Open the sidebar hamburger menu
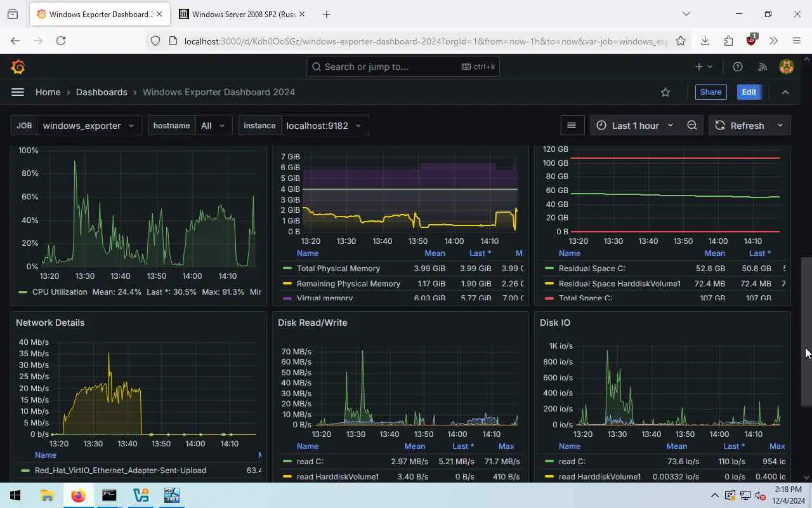Screen dimensions: 812x508 click(18, 92)
